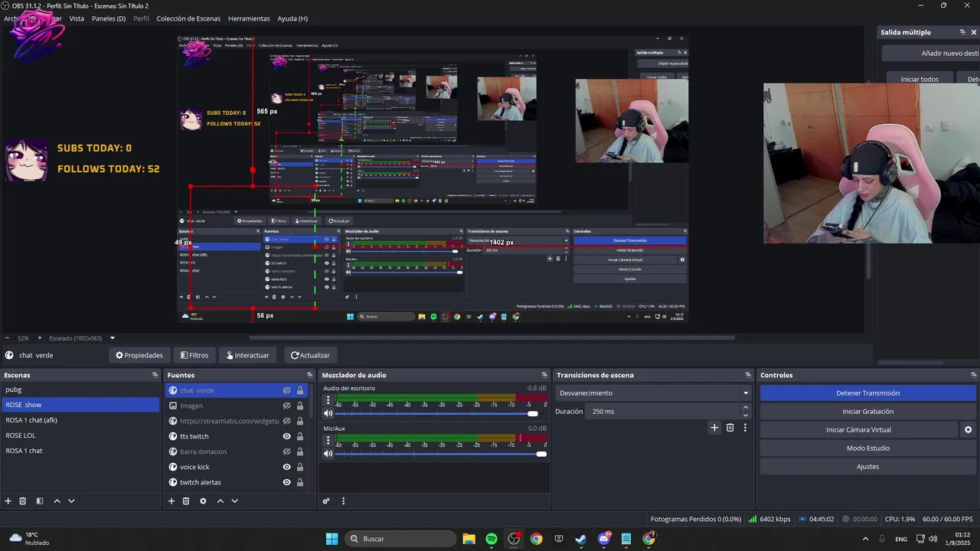
Task: Move selected source down in Fuentes
Action: click(234, 501)
